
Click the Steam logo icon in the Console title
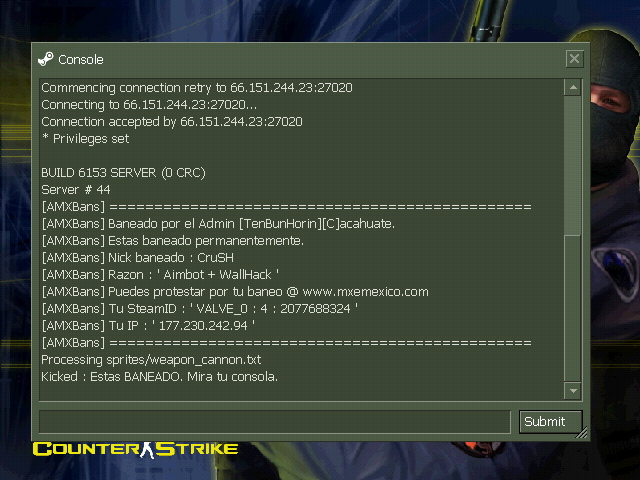pyautogui.click(x=46, y=59)
